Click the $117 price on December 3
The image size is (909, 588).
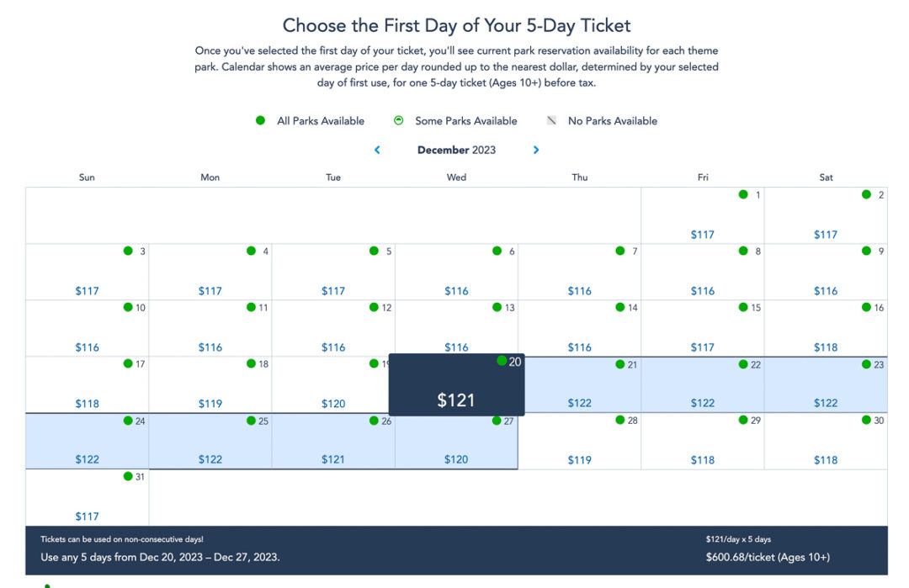87,290
